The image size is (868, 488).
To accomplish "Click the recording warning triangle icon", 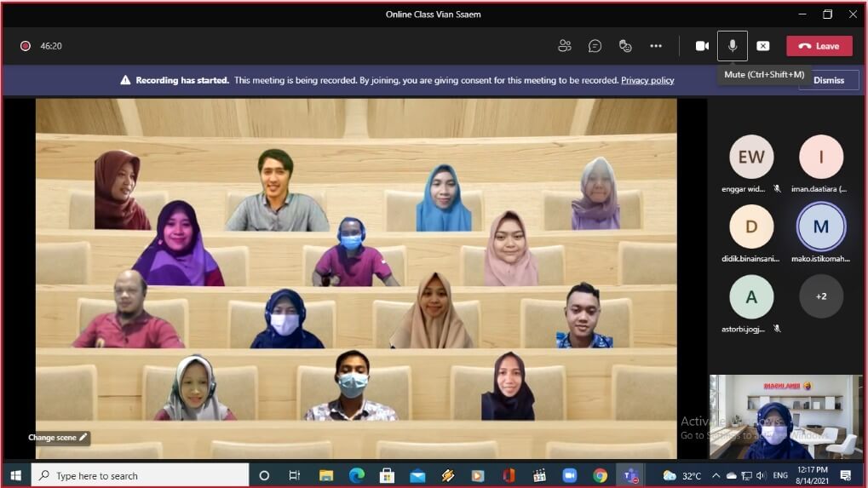I will [x=126, y=80].
